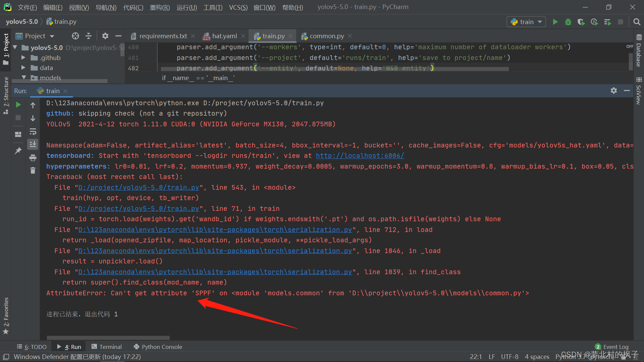Click the trash Clear All icon in Run panel

coord(33,171)
